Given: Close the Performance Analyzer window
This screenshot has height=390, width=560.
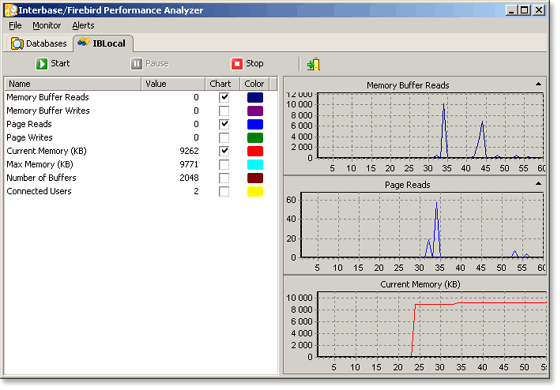Looking at the screenshot, I should 539,10.
